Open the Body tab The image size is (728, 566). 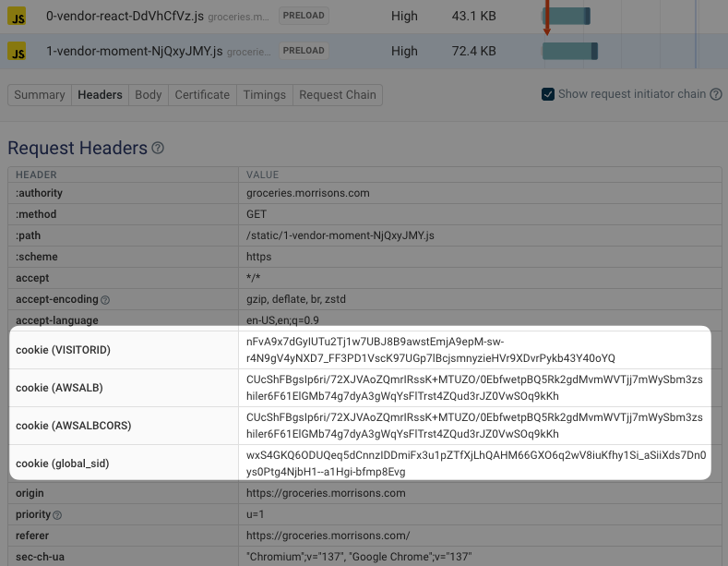[149, 95]
